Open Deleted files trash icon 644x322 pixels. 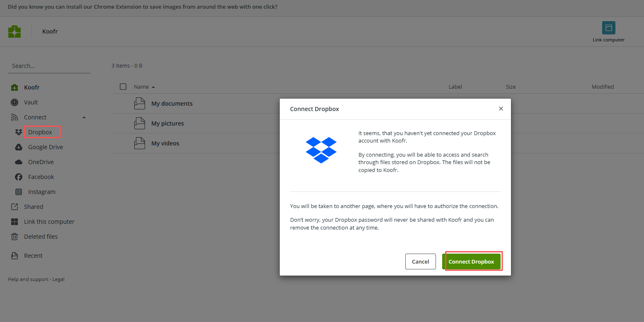point(15,237)
